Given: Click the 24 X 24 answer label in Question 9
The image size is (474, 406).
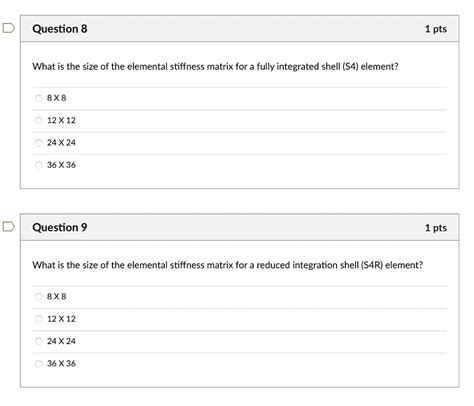Looking at the screenshot, I should point(61,341).
